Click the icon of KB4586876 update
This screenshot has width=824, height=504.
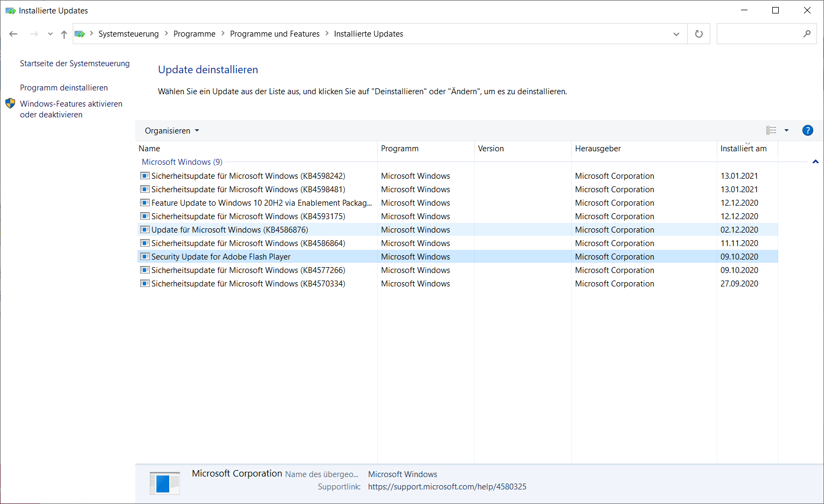click(x=144, y=229)
